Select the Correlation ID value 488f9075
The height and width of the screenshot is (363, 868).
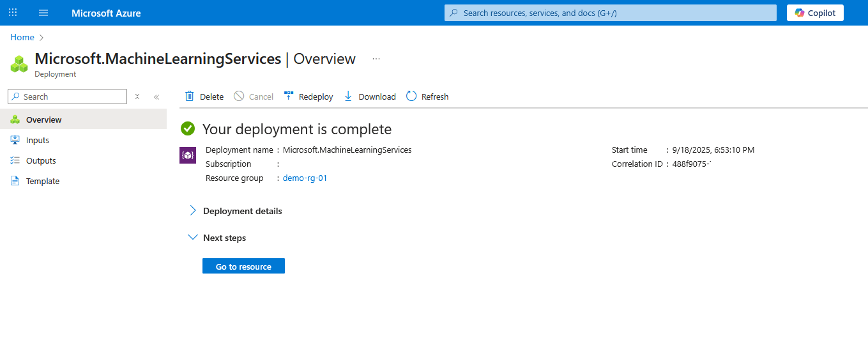(x=692, y=164)
